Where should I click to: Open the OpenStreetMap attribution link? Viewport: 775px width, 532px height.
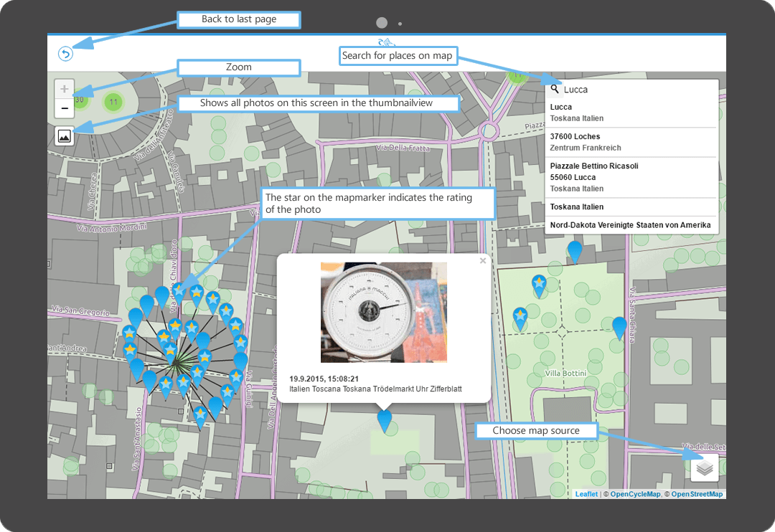pos(697,494)
